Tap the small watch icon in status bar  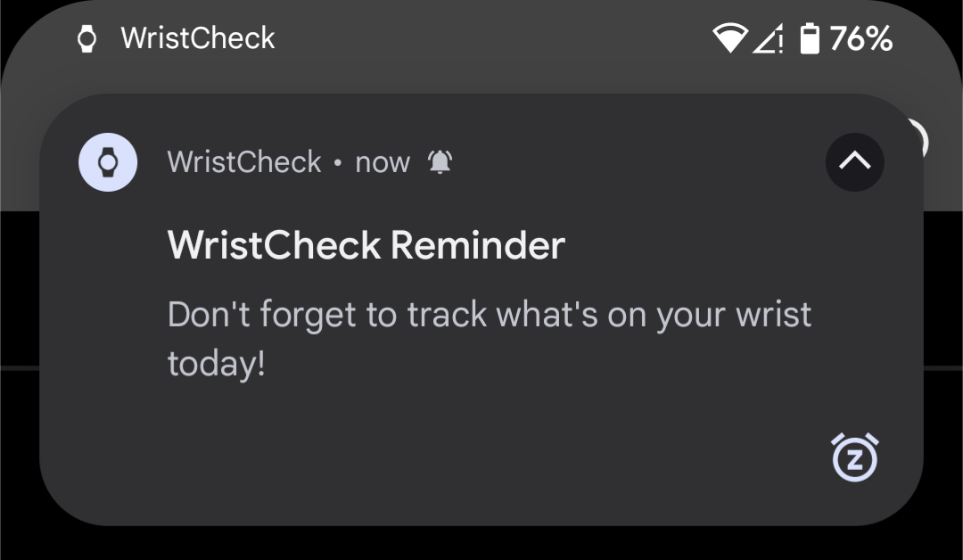87,38
